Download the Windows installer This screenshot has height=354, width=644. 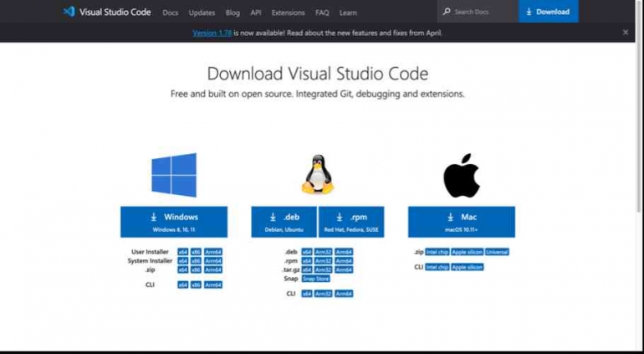[174, 221]
